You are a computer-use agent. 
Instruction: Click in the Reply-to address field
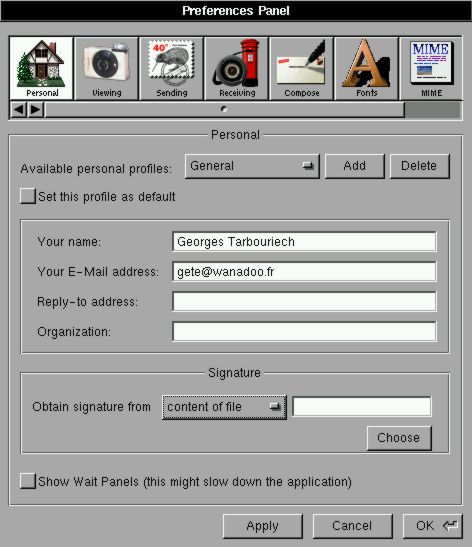(x=304, y=302)
